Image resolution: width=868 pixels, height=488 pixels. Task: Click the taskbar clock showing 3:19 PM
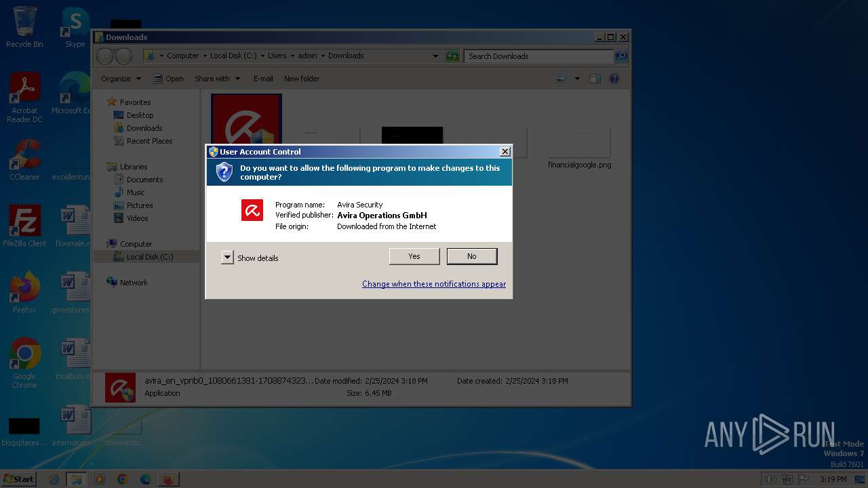[x=833, y=479]
